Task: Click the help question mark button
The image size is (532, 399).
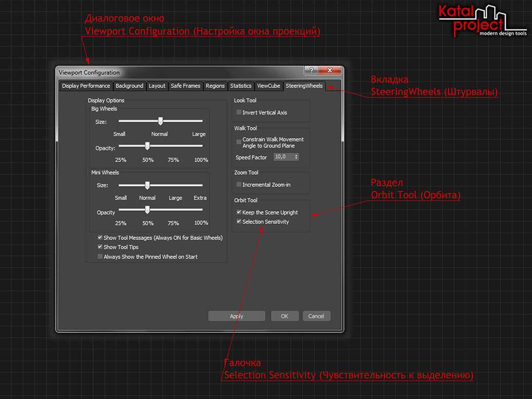Action: tap(311, 70)
